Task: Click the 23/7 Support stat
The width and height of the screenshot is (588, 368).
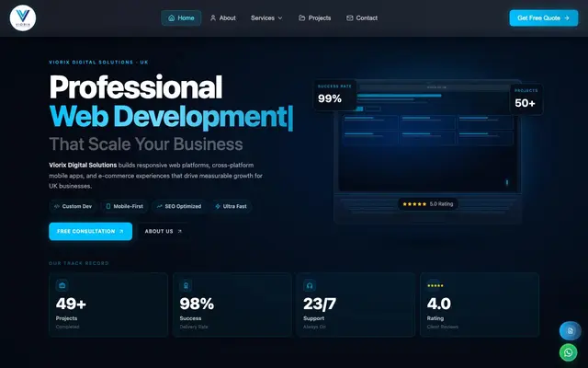Action: (356, 305)
